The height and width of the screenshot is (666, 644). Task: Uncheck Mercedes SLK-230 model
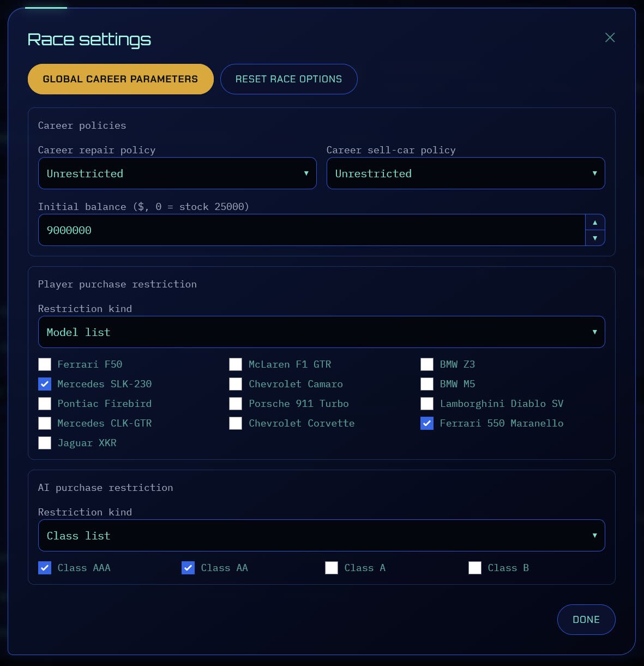(45, 384)
